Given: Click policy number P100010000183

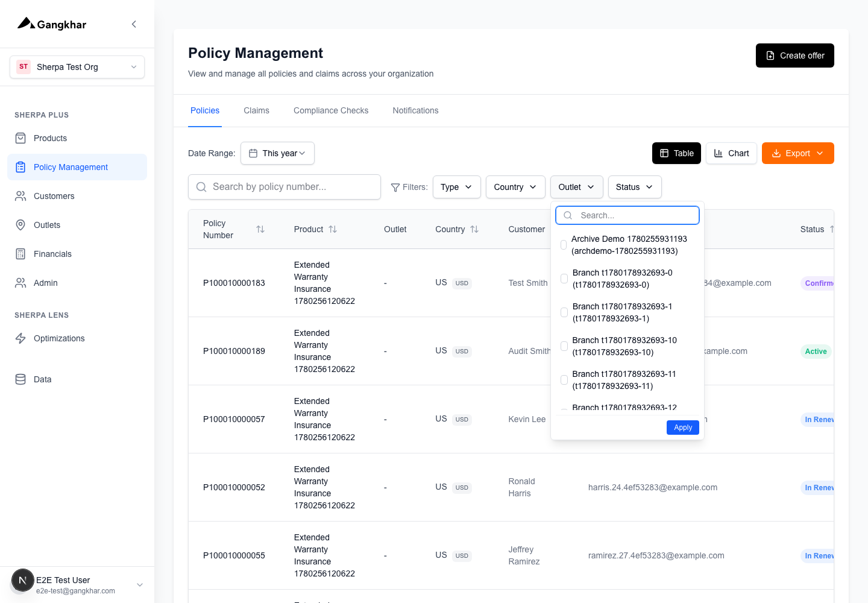Looking at the screenshot, I should [x=234, y=283].
